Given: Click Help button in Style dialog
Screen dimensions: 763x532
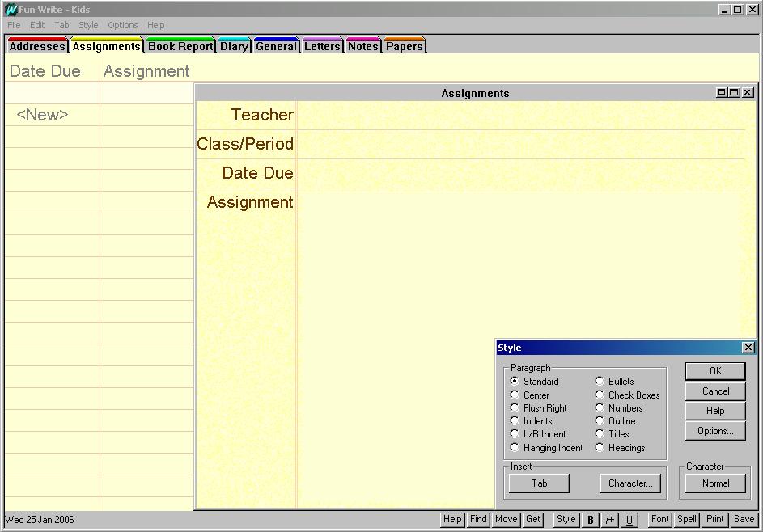Looking at the screenshot, I should pyautogui.click(x=715, y=411).
